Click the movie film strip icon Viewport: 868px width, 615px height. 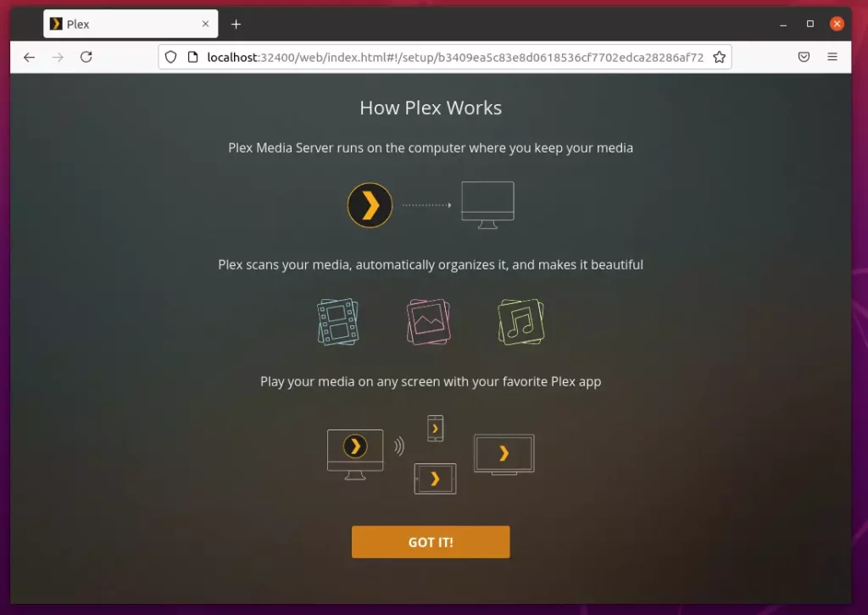(338, 322)
